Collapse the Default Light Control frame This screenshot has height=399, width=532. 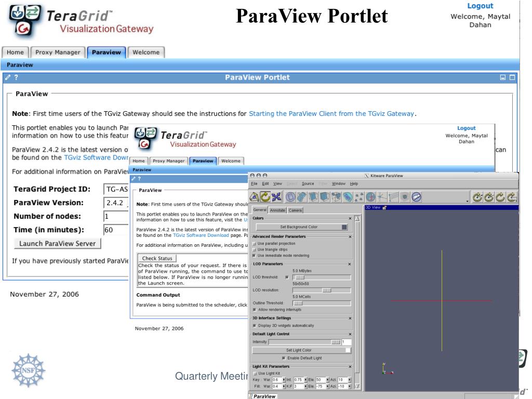(x=350, y=334)
